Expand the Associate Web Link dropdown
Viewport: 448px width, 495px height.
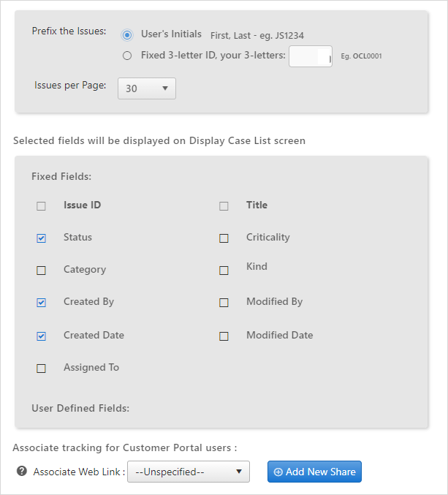pyautogui.click(x=189, y=472)
